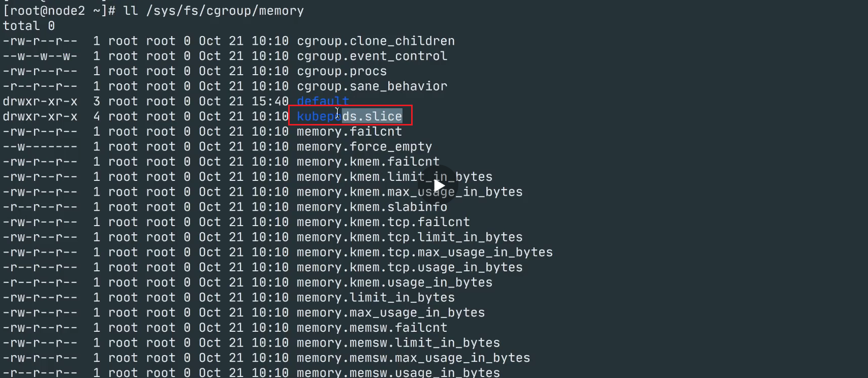Click the play button overlay in center
Image resolution: width=868 pixels, height=378 pixels.
[439, 185]
